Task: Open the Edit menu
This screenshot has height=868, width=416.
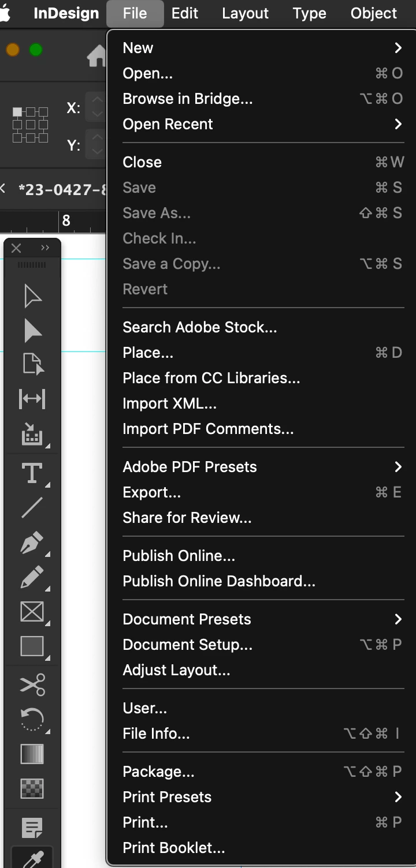Action: click(185, 13)
